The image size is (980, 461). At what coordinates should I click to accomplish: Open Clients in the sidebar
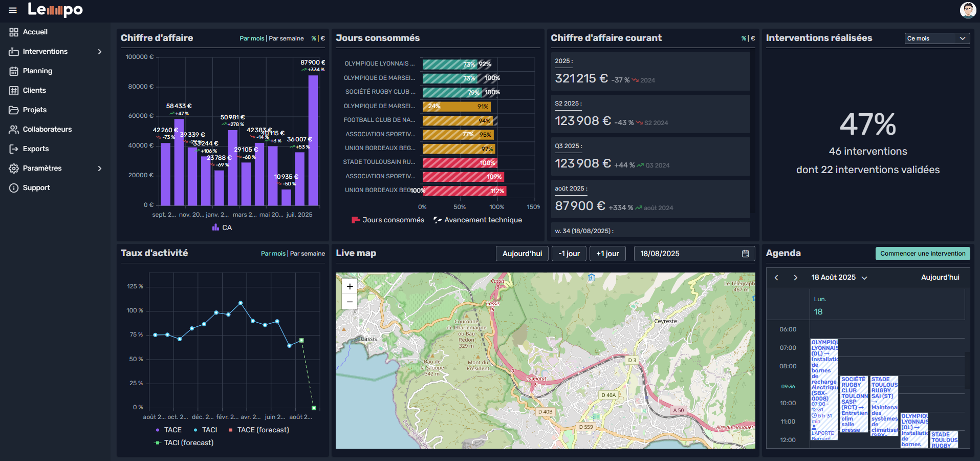(34, 91)
